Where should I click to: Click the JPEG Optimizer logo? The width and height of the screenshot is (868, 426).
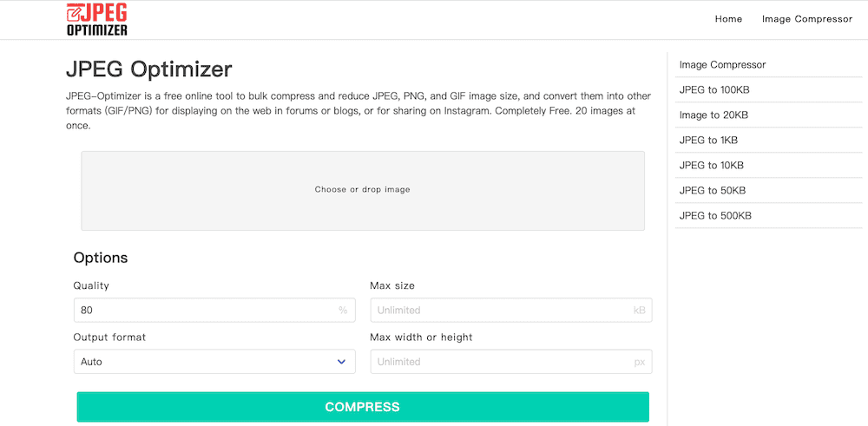point(97,20)
